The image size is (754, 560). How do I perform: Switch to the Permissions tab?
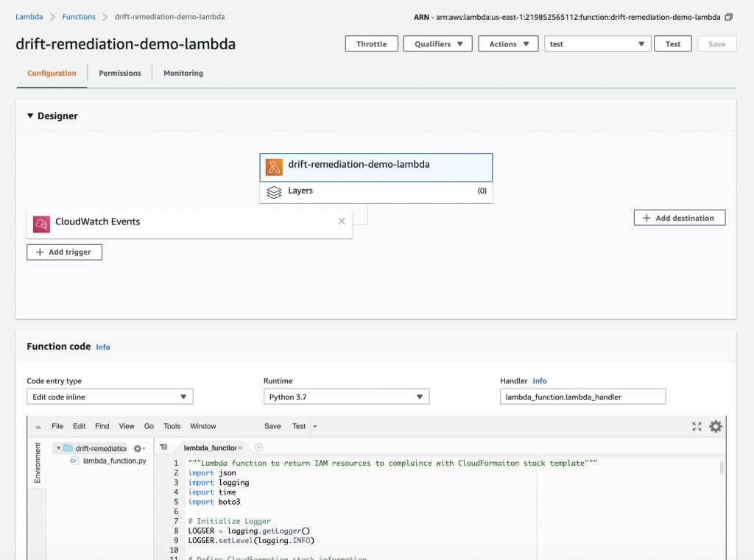pos(119,73)
